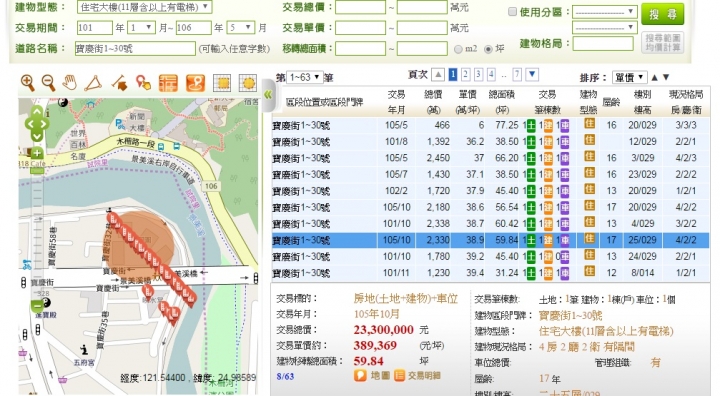
Task: Sort results ascending with up triangle
Action: pos(654,78)
